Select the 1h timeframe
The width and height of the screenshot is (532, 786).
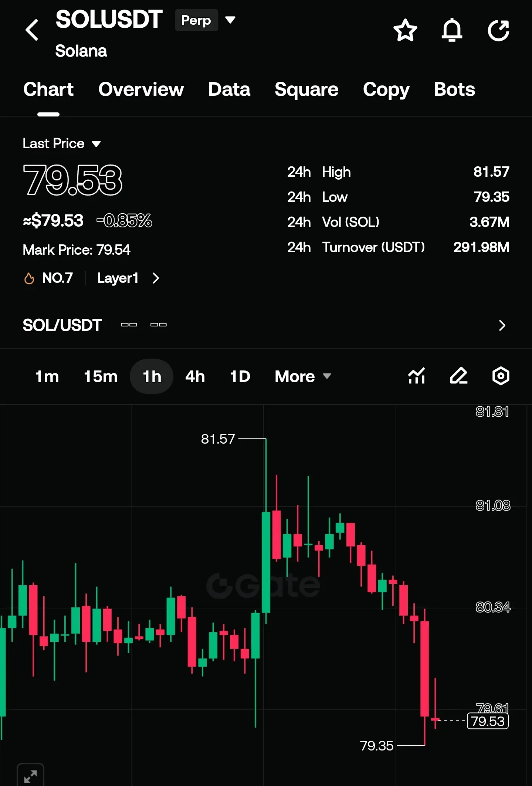coord(152,376)
